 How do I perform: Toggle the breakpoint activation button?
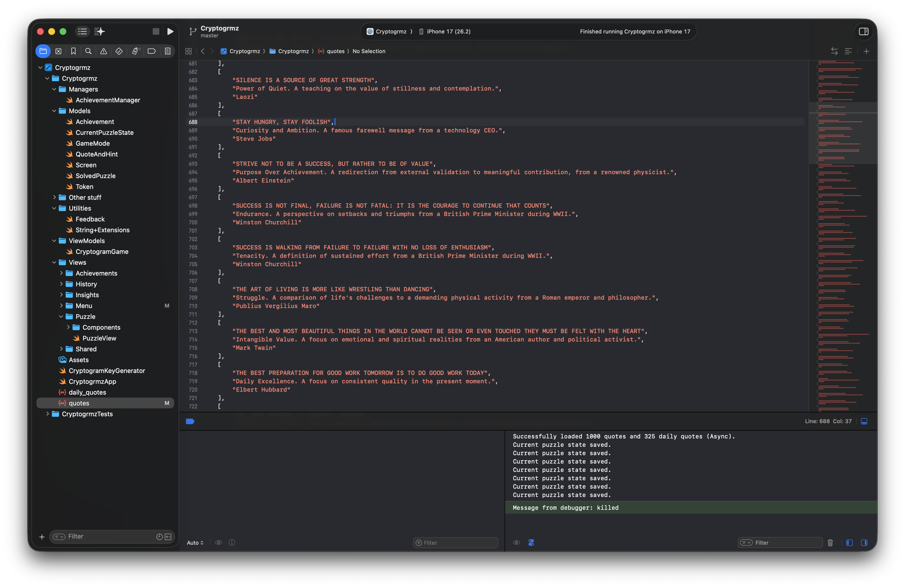click(x=190, y=421)
